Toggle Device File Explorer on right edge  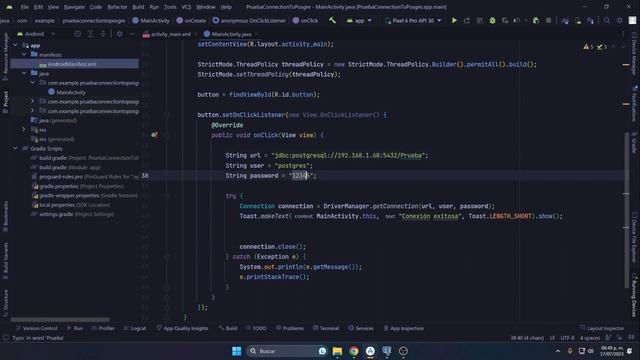point(634,237)
